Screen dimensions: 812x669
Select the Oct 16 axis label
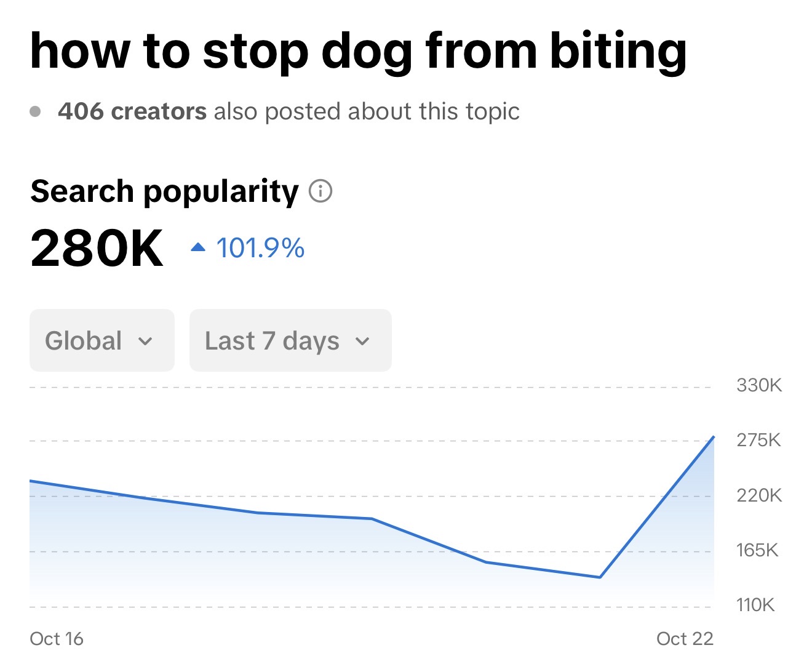[x=57, y=639]
